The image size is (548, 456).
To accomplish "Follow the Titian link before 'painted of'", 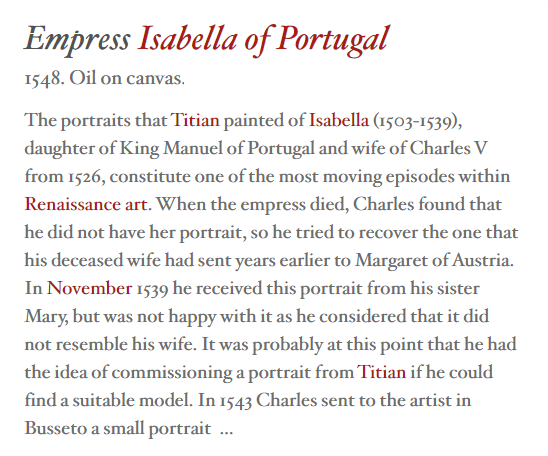I will pyautogui.click(x=195, y=120).
